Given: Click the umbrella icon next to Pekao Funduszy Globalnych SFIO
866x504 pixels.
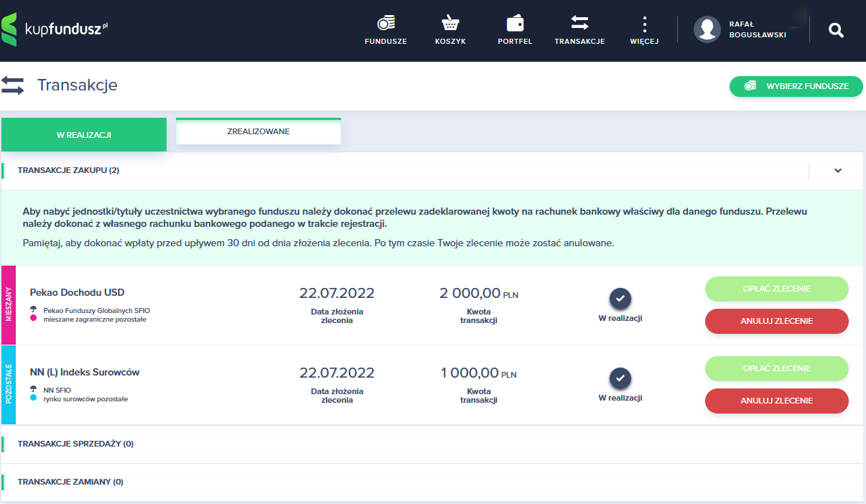Looking at the screenshot, I should [34, 310].
